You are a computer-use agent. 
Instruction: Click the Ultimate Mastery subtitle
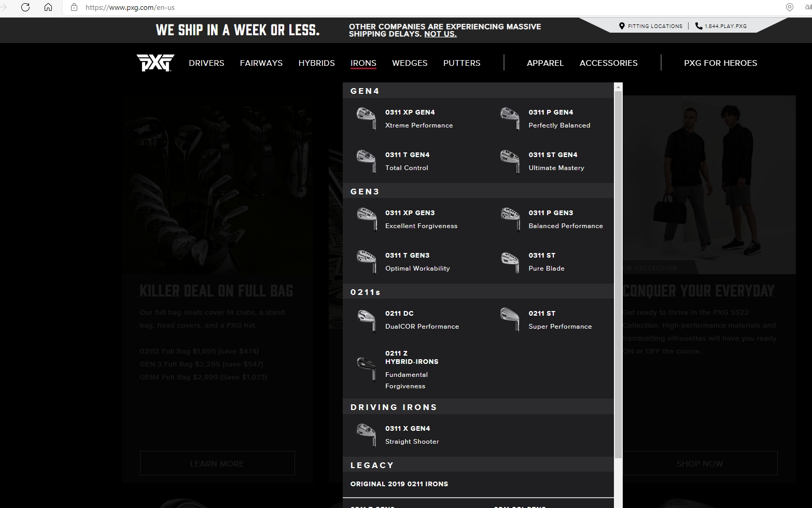tap(556, 168)
